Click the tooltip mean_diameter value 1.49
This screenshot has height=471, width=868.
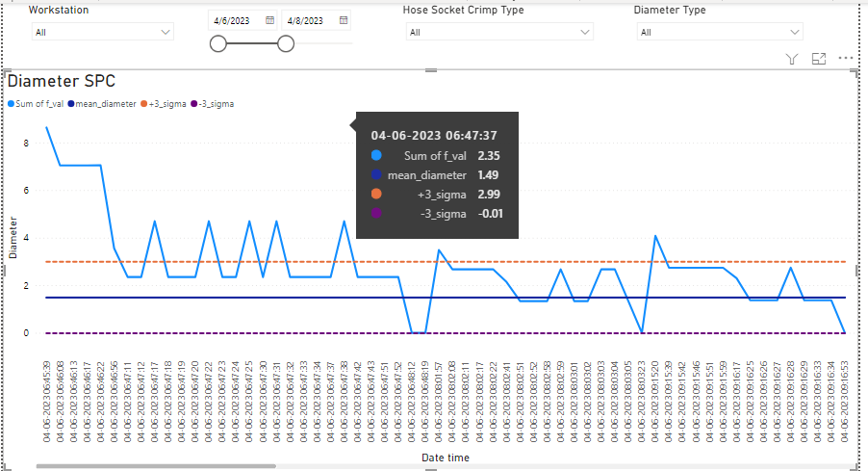[488, 175]
